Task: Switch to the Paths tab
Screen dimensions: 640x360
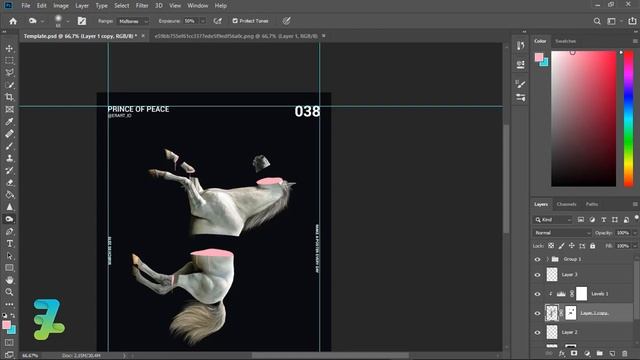Action: (x=591, y=204)
